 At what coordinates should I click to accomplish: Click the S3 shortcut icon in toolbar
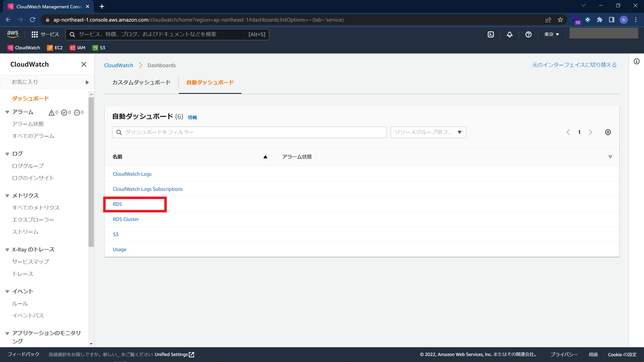coord(99,48)
